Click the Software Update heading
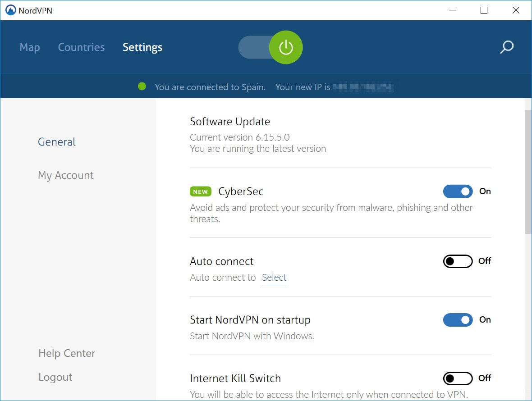Image resolution: width=532 pixels, height=401 pixels. [x=230, y=121]
